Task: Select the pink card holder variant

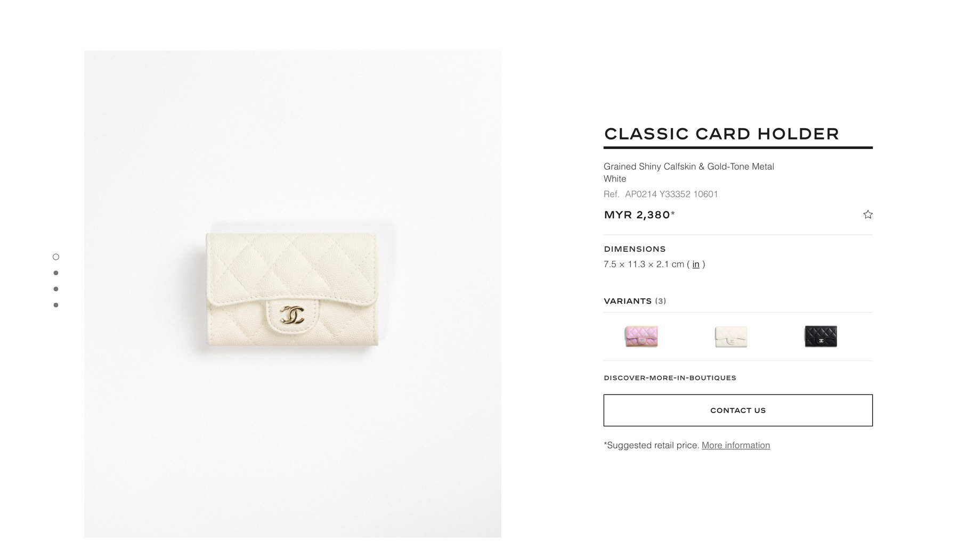Action: (x=641, y=336)
